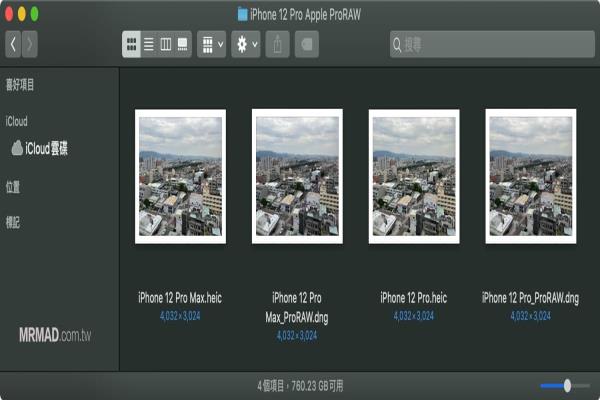Select the iPhone 12 Pro Max.heic thumbnail
600x400 pixels.
pos(180,176)
